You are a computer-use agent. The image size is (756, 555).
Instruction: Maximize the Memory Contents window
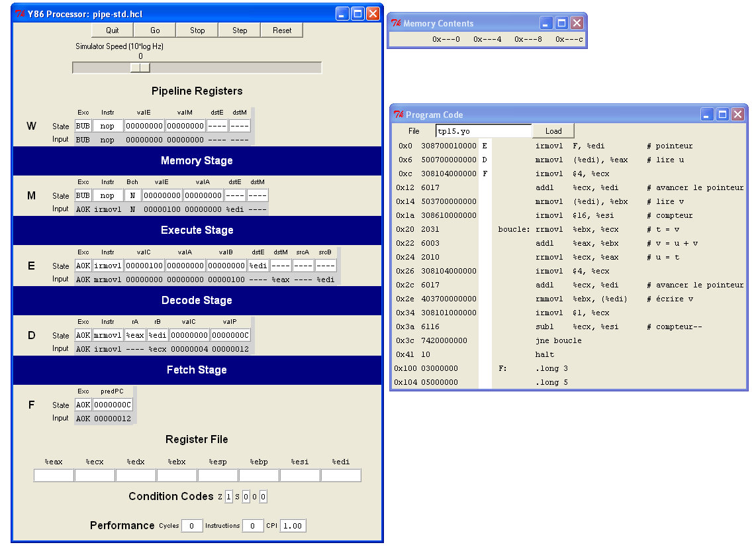pos(561,23)
